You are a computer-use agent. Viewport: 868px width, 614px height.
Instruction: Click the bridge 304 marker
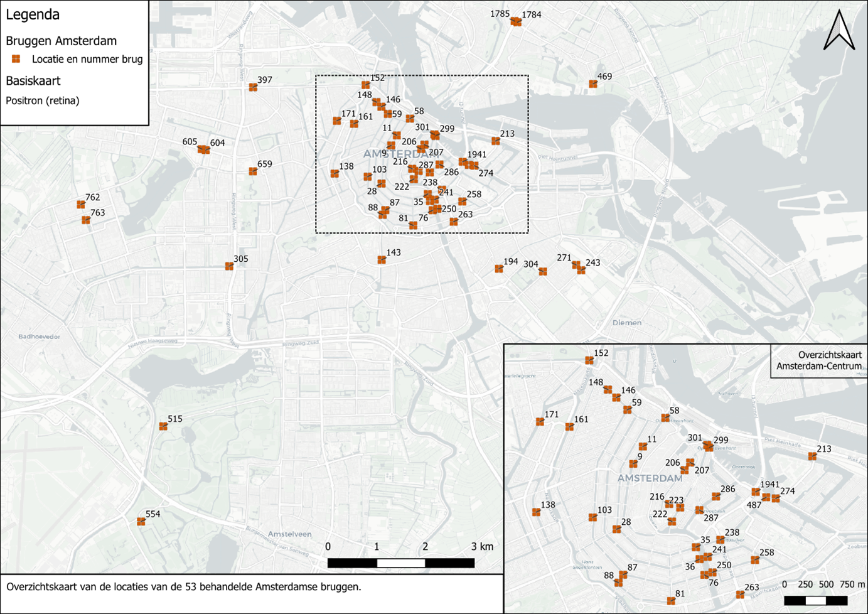pos(543,272)
